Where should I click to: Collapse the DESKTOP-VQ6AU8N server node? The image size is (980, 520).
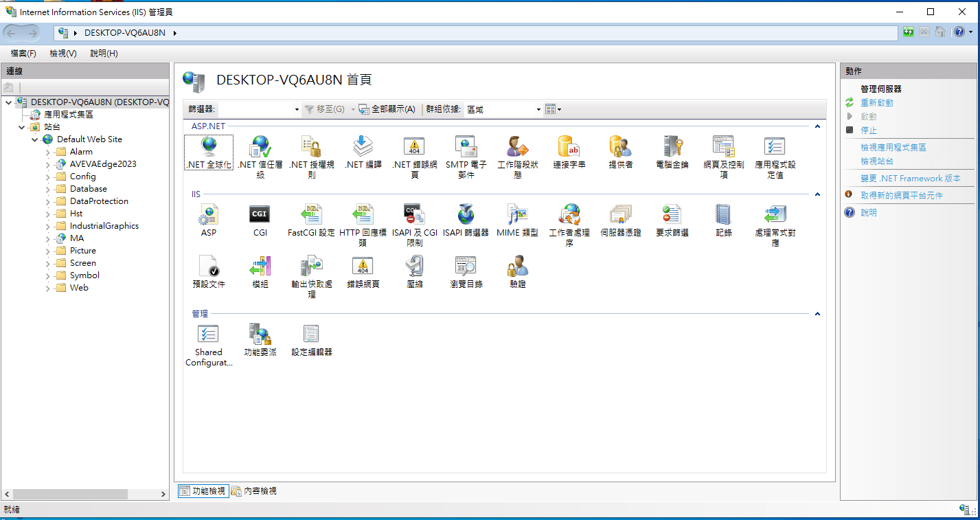(x=8, y=102)
